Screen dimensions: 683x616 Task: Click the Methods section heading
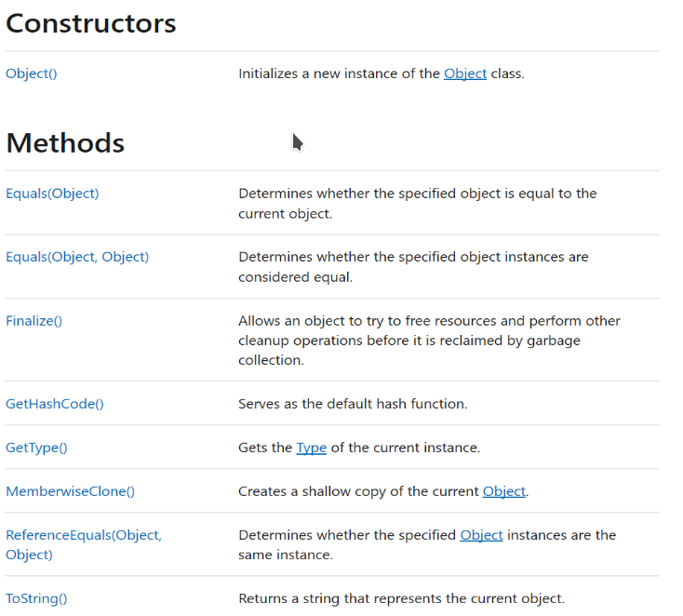coord(65,143)
